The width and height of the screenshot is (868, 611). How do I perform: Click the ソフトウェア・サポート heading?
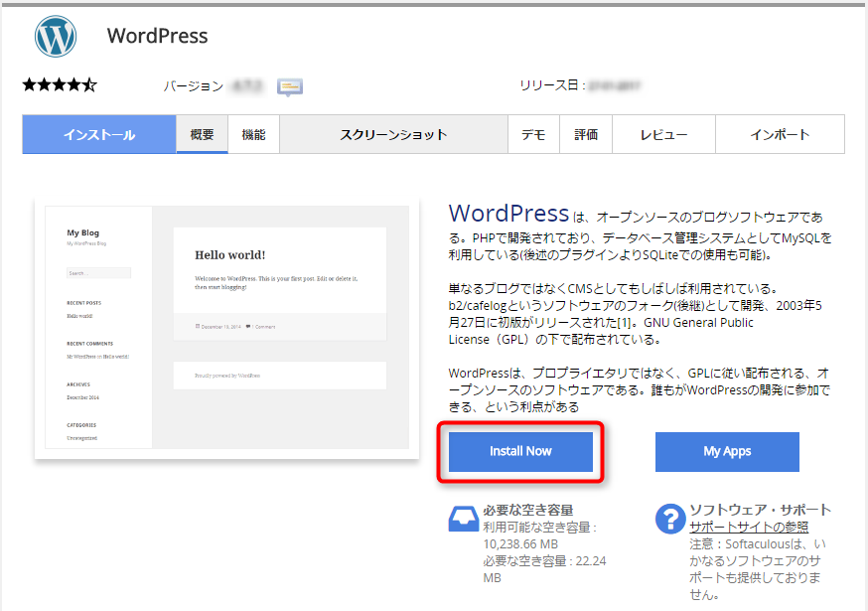760,510
